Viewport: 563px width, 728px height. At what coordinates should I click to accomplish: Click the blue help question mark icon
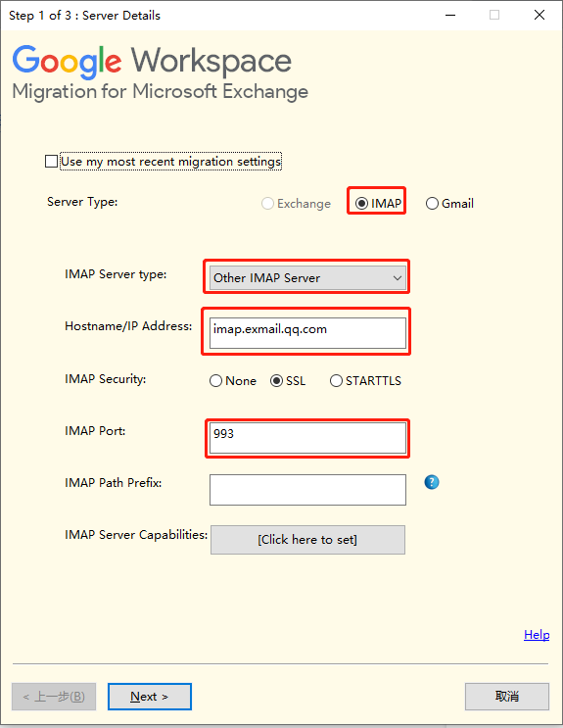tap(432, 482)
